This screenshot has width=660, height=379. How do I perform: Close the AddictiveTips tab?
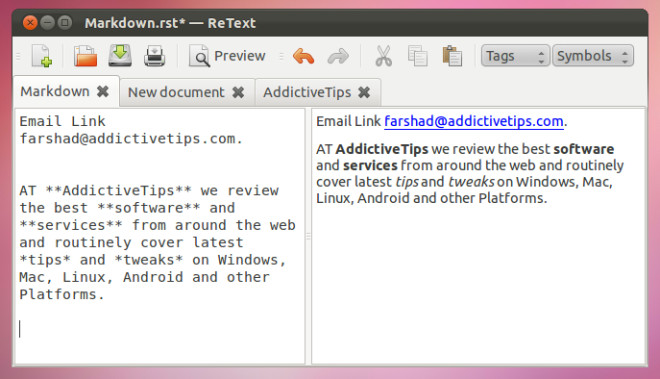(364, 92)
